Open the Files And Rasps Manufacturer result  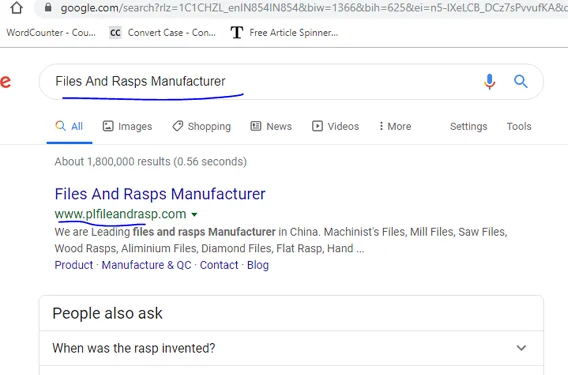(x=160, y=194)
